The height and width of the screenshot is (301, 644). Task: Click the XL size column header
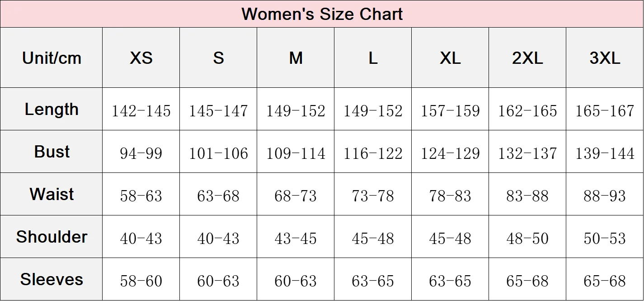(450, 58)
